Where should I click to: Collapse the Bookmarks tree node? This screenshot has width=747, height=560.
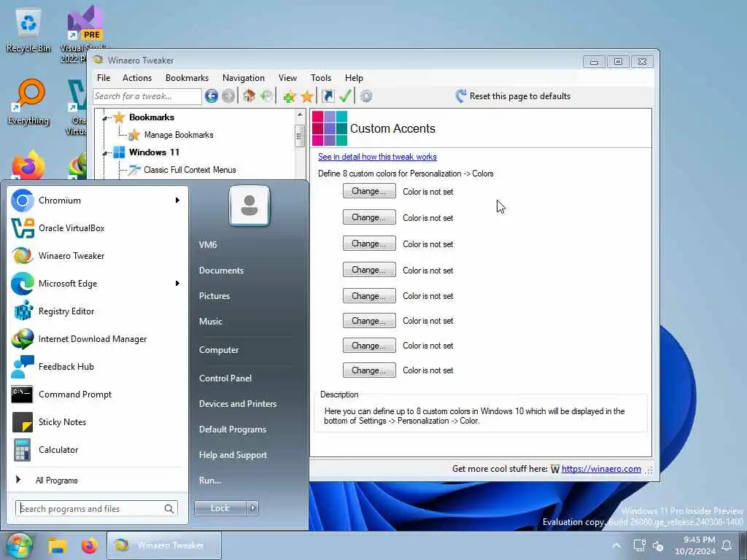pyautogui.click(x=105, y=117)
